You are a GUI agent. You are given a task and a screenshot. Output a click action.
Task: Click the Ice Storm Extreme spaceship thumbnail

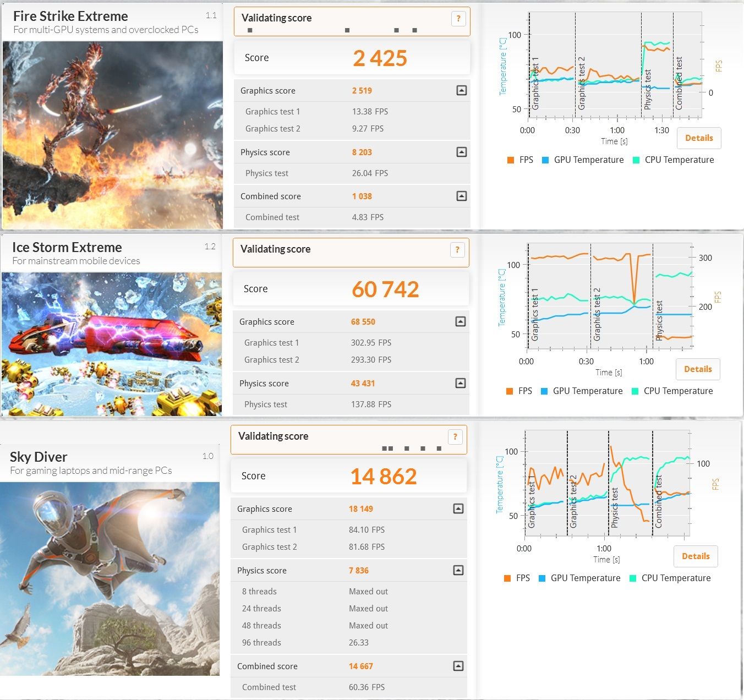click(112, 344)
